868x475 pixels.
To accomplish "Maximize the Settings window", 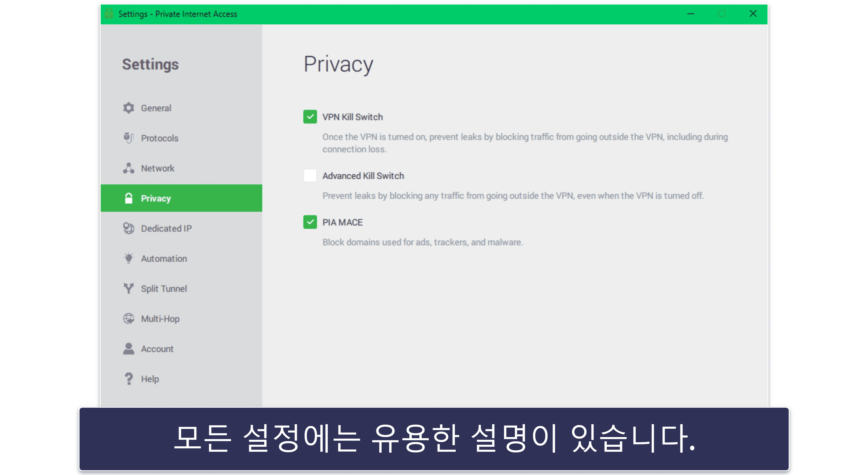I will click(x=721, y=14).
